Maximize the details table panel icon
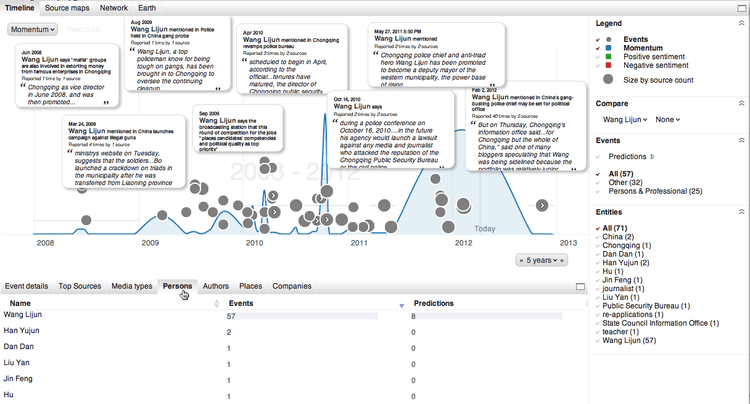Image resolution: width=750 pixels, height=404 pixels. click(580, 287)
